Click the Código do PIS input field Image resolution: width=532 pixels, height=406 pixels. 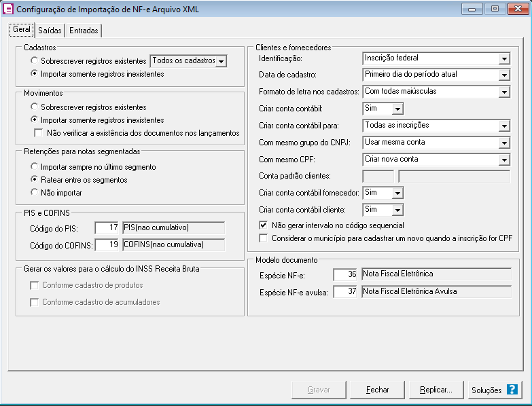click(x=107, y=227)
